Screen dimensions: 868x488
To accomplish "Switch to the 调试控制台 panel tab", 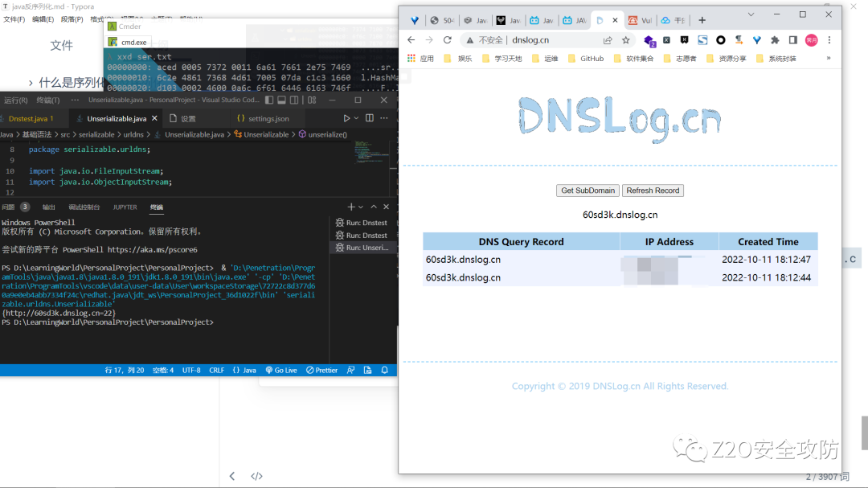I will coord(84,207).
